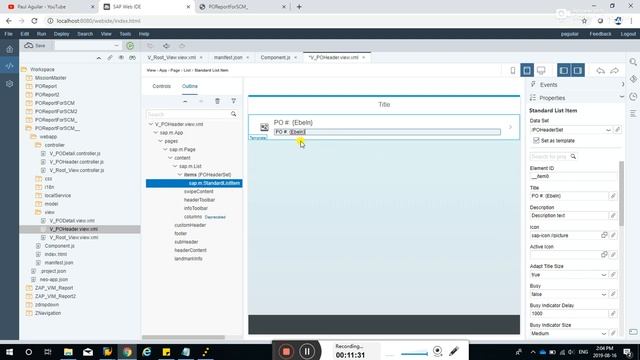Open File Explorer from the taskbar
The height and width of the screenshot is (360, 640).
[x=68, y=351]
